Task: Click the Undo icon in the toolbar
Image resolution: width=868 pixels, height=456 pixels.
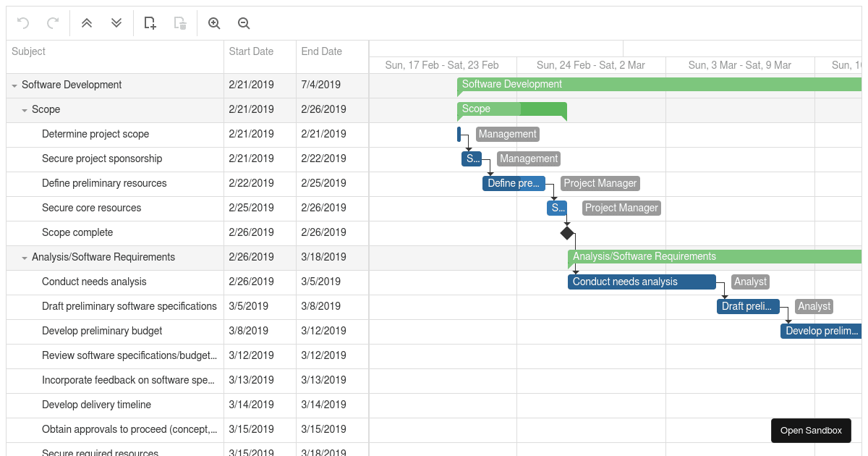Action: pos(22,22)
